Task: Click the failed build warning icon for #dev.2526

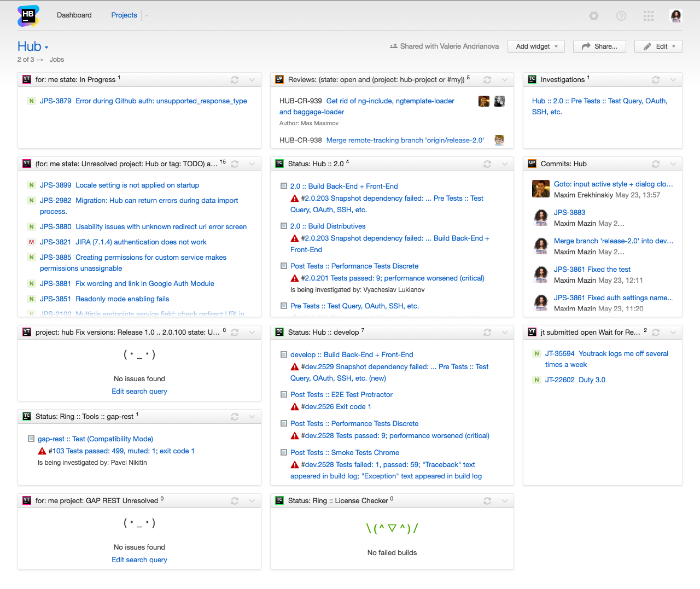Action: (295, 407)
